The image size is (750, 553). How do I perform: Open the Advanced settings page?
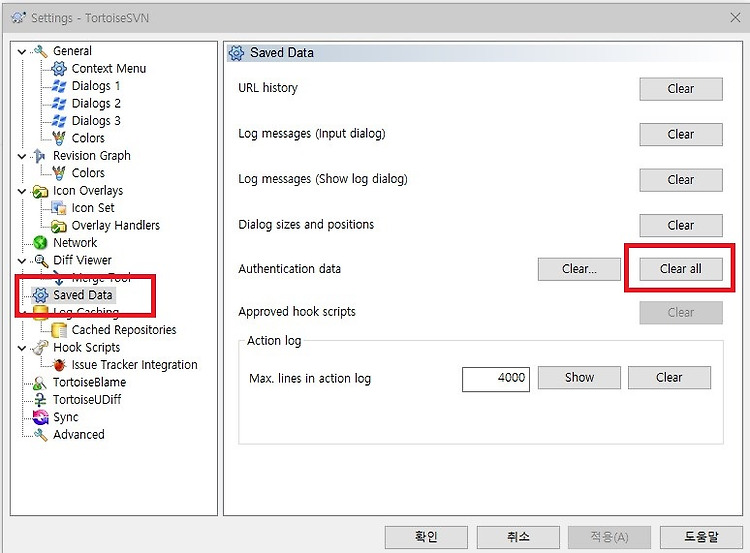(x=78, y=434)
